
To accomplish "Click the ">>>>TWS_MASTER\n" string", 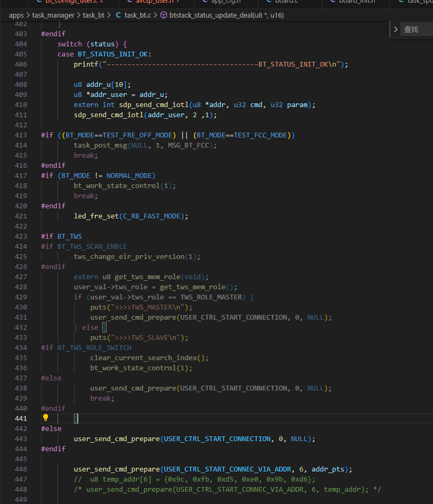I will pyautogui.click(x=148, y=307).
